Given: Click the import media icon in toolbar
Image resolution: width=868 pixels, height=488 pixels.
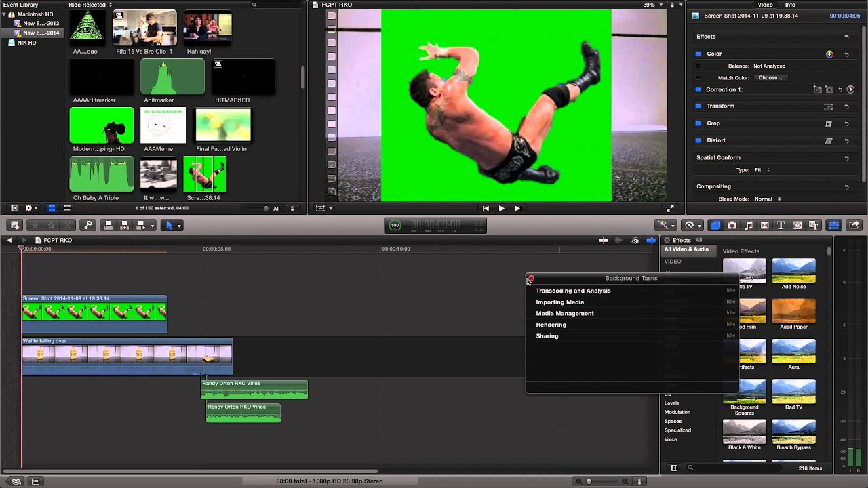Looking at the screenshot, I should (14, 225).
